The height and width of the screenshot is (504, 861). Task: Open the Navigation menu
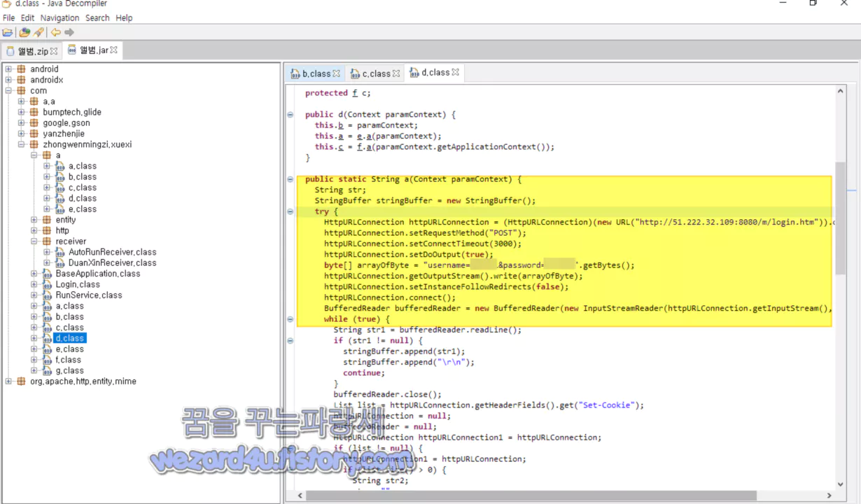pyautogui.click(x=59, y=18)
